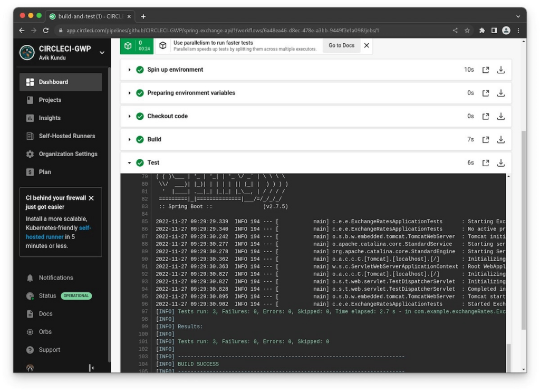Open Spin up environment output externally
This screenshot has width=540, height=392.
[485, 69]
